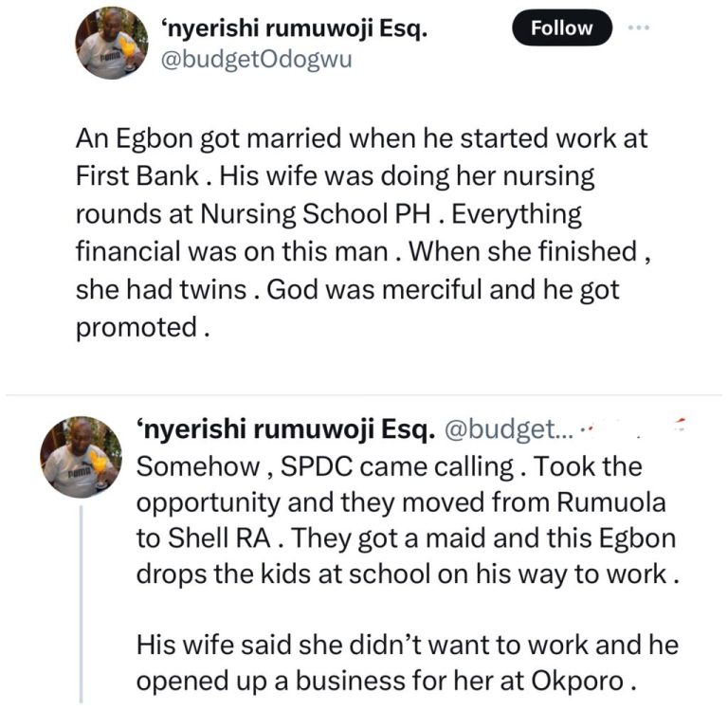
Task: Click the Follow button
Action: coord(562,28)
